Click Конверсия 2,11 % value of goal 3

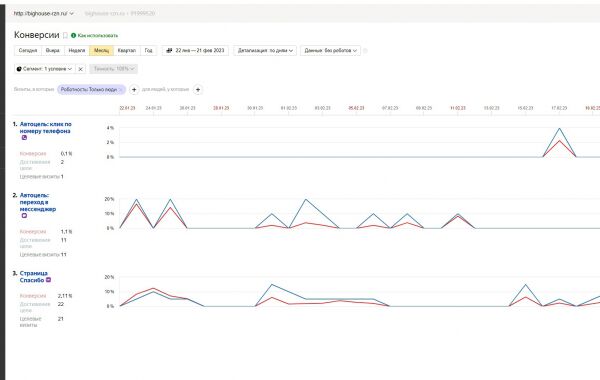tap(65, 296)
